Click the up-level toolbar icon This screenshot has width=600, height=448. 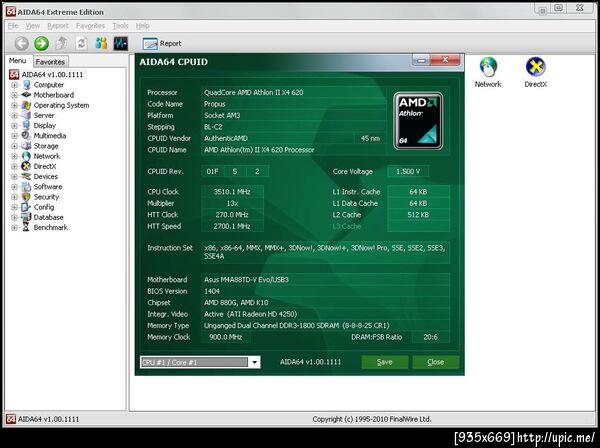61,43
